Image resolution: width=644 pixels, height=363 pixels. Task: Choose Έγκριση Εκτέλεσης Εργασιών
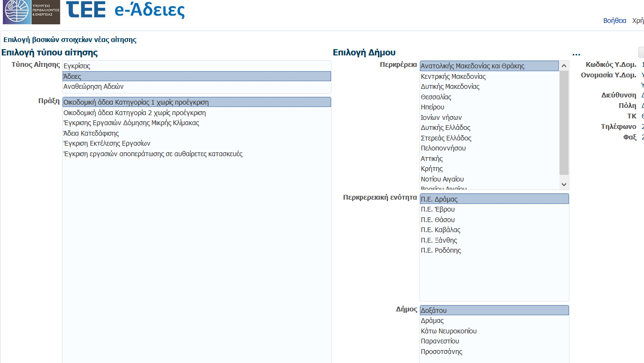[107, 143]
